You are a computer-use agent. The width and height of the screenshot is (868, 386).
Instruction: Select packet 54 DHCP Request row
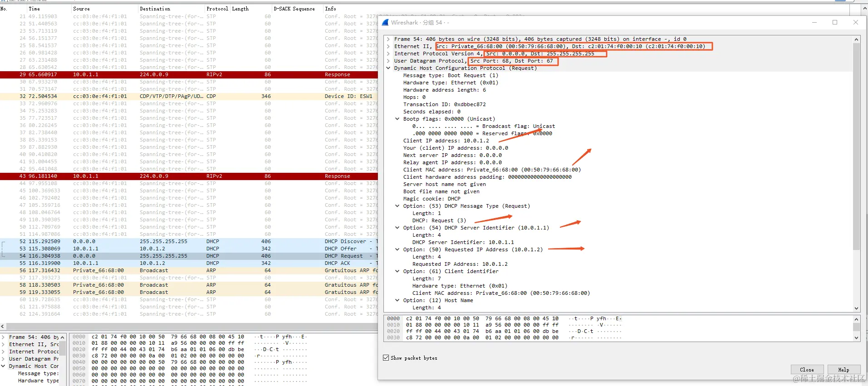click(x=189, y=256)
